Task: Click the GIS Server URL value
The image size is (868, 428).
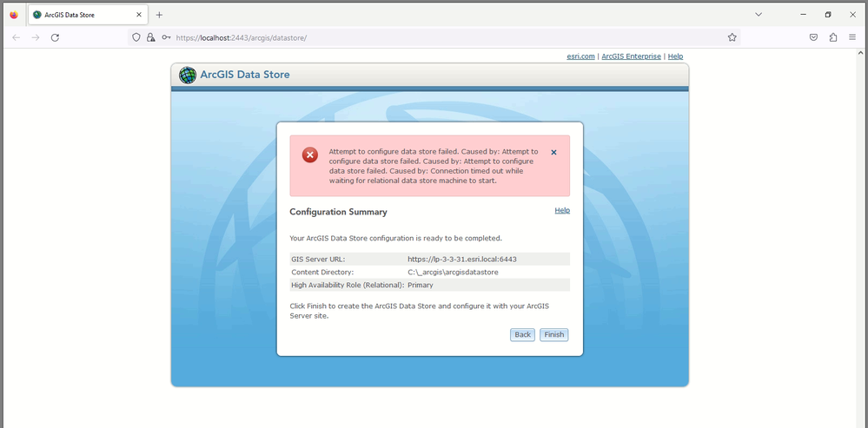Action: [462, 259]
